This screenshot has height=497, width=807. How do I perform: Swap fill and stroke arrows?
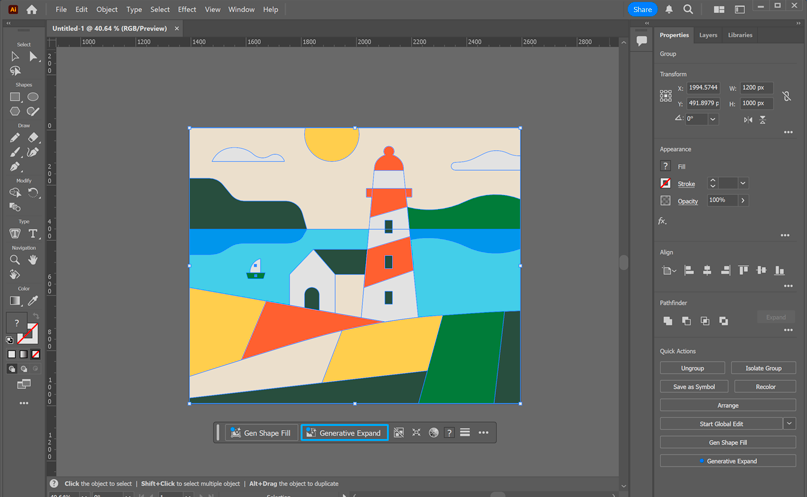(x=36, y=316)
